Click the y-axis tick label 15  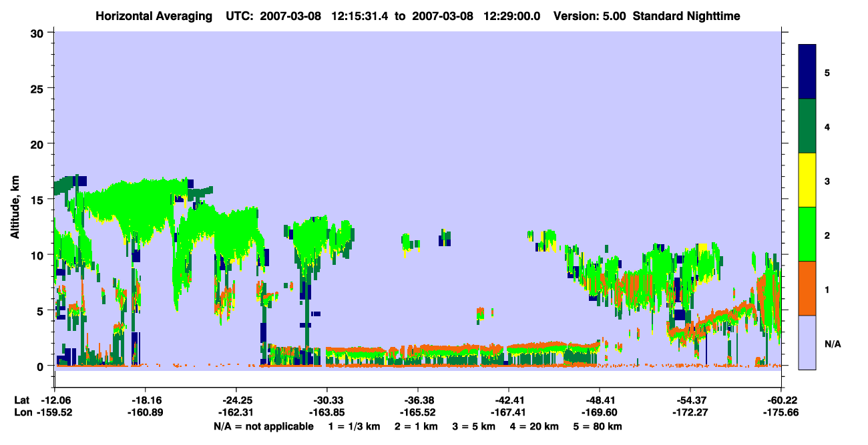point(39,199)
